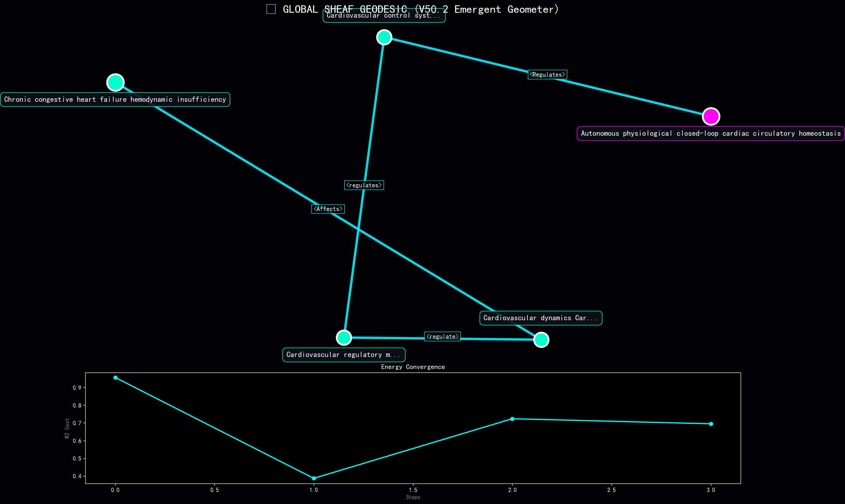
Task: Click the <Affects> edge label
Action: click(x=328, y=209)
